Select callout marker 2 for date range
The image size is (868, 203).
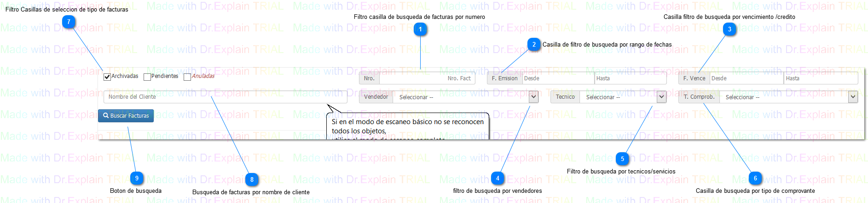point(534,44)
